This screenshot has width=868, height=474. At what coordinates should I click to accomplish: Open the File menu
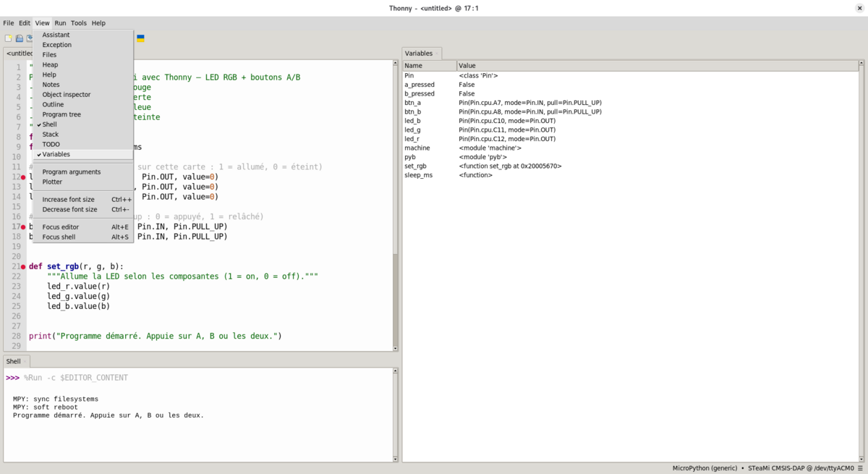[x=9, y=23]
